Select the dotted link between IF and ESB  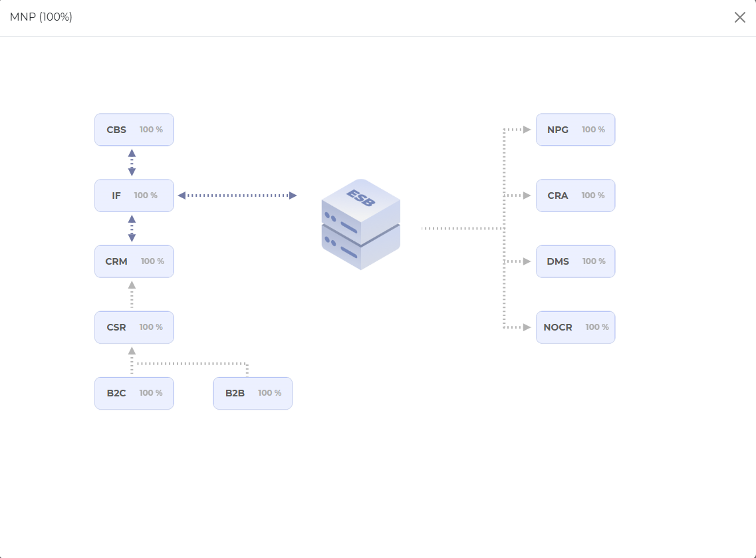coord(237,196)
